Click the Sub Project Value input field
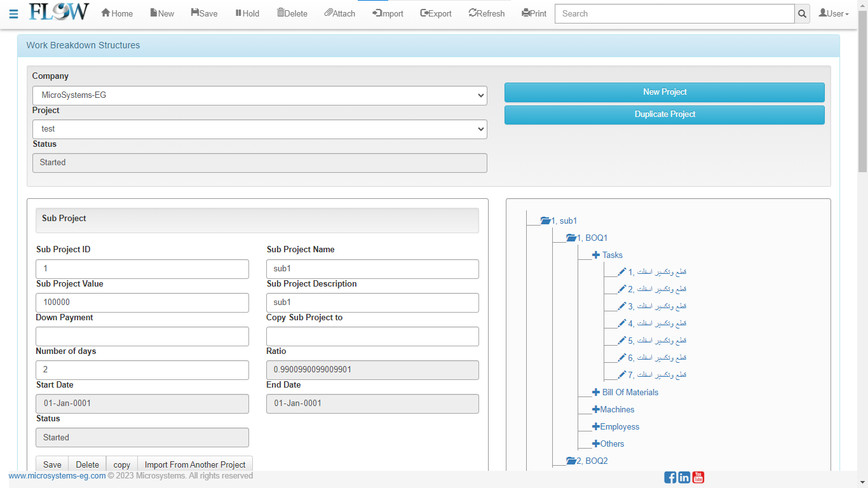Screen dimensions: 868x488 142,302
